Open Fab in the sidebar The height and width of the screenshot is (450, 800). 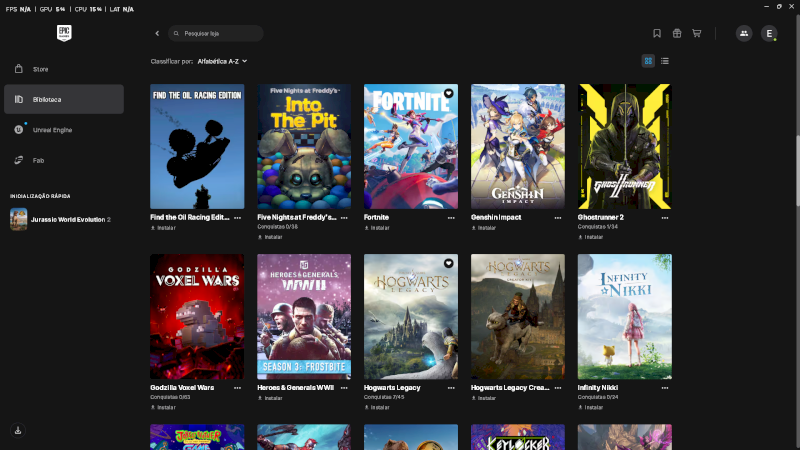pos(64,160)
